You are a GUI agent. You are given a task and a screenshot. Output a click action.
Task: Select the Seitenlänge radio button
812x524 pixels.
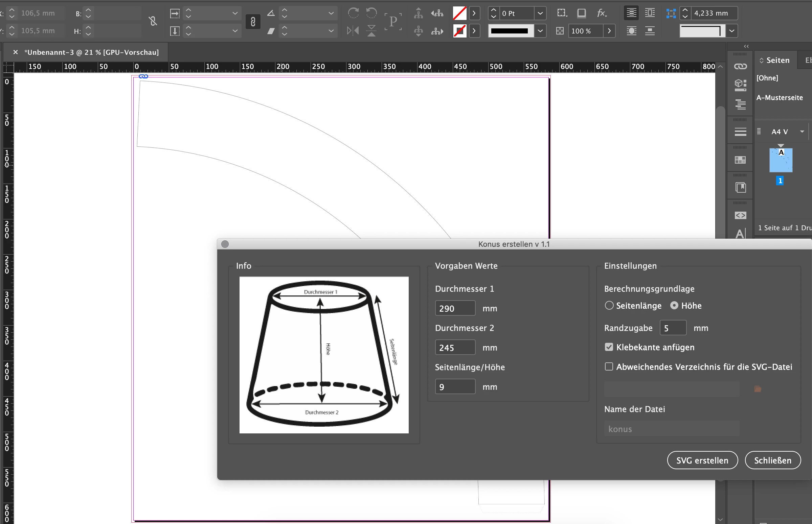pos(609,306)
